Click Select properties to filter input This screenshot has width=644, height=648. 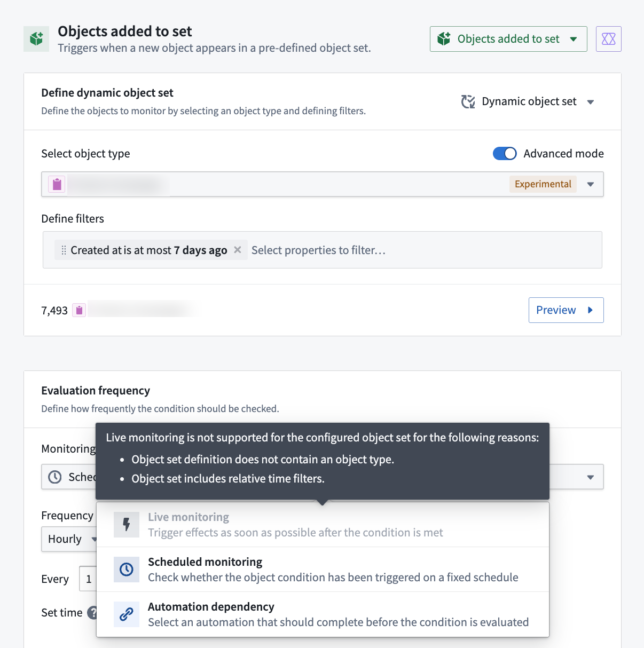pos(318,250)
